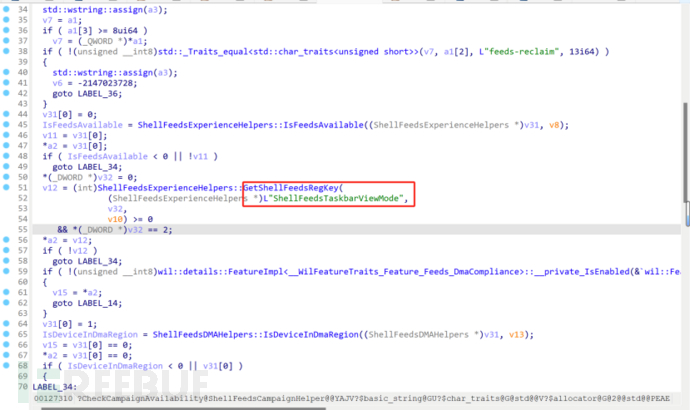Click the L"ShellFeedsTaskbarViewMode" string literal

click(333, 198)
